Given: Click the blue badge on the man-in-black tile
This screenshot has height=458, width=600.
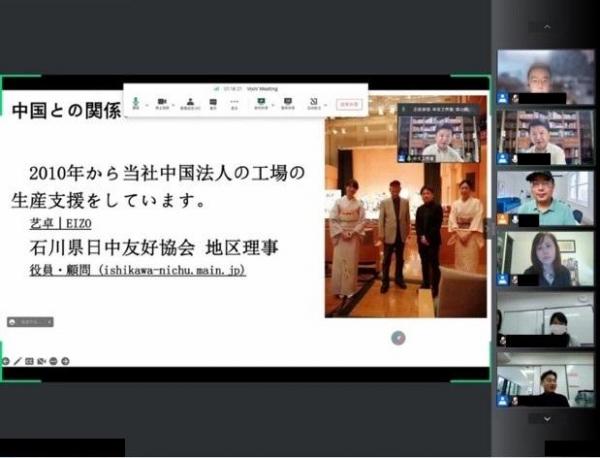Looking at the screenshot, I should coord(503,401).
